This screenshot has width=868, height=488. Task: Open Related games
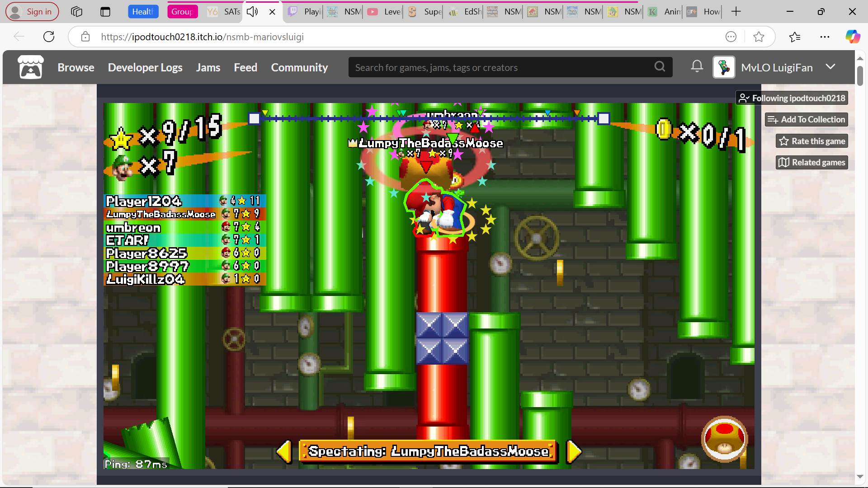[x=812, y=162]
